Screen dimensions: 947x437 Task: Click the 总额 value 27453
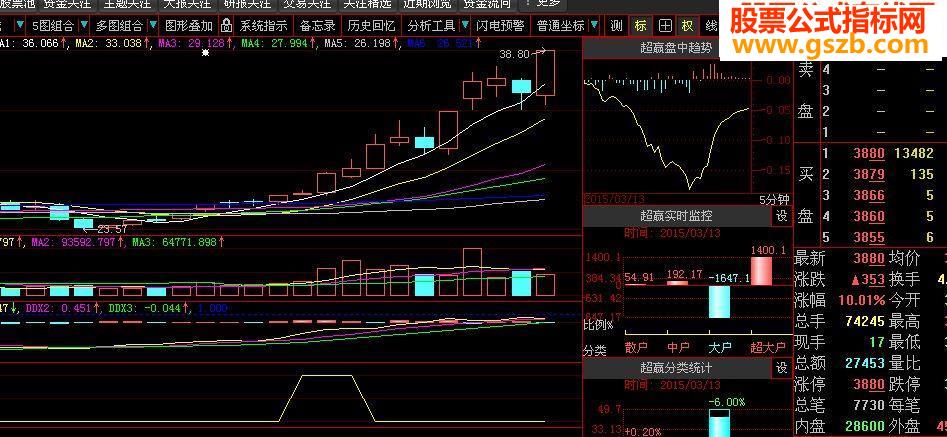click(x=865, y=363)
